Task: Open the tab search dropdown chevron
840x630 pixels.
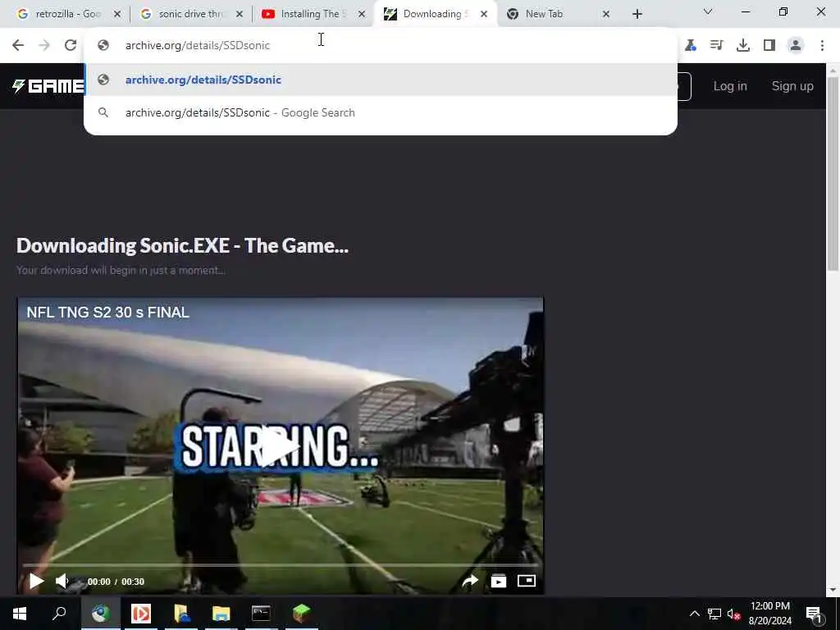Action: 708,11
